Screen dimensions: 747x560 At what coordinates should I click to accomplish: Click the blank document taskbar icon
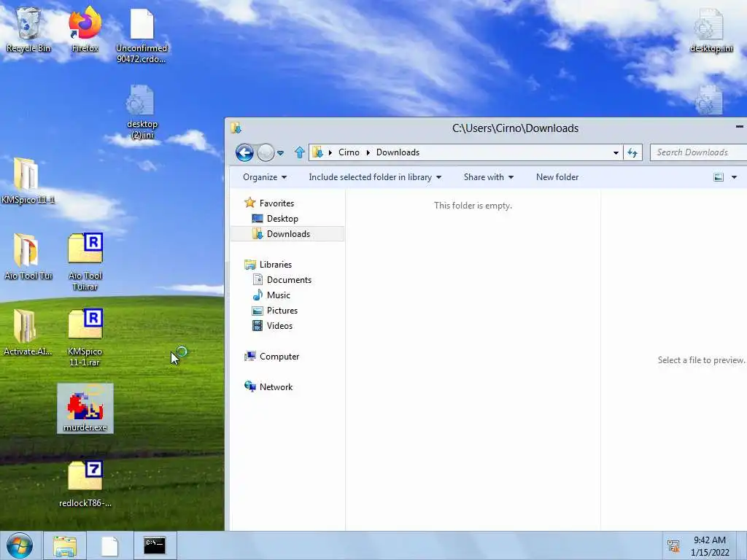[109, 545]
